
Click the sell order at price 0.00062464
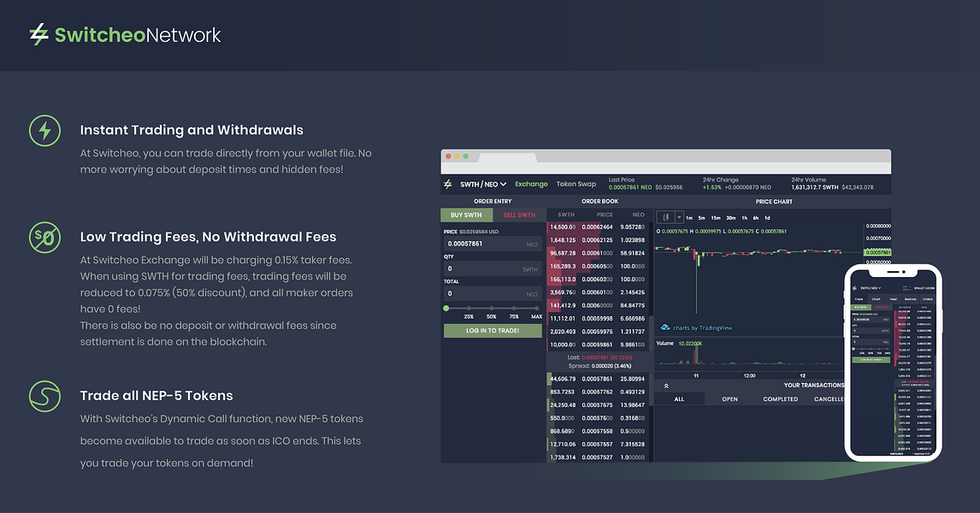point(598,227)
